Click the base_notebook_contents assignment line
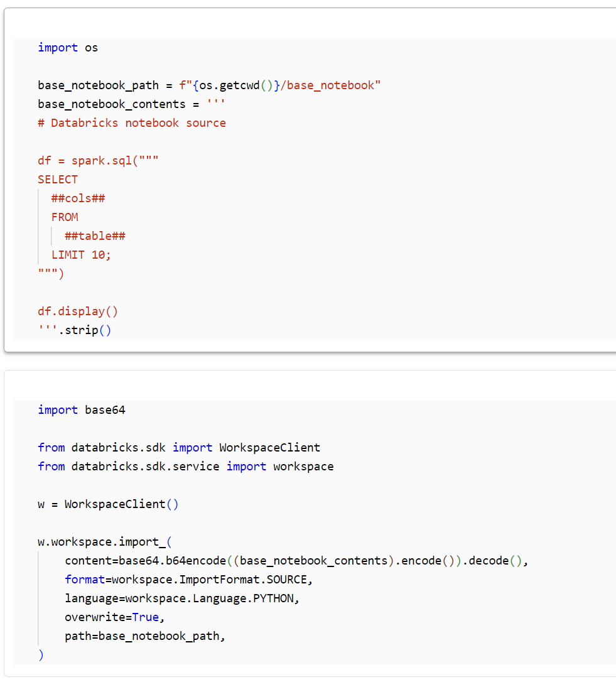 pyautogui.click(x=131, y=104)
